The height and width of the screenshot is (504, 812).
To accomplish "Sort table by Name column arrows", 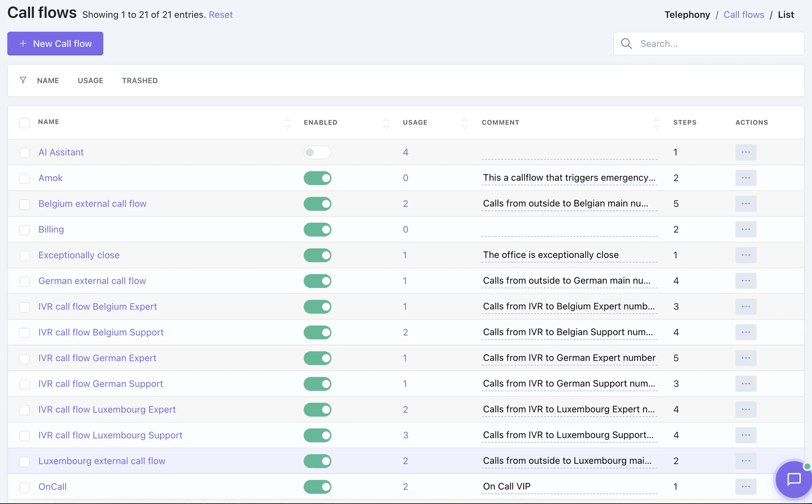I will click(x=287, y=123).
